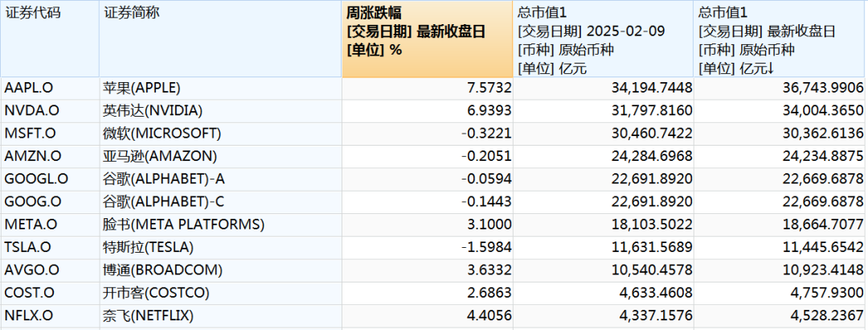Select ticker GOOG.O
Screen dimensions: 868x330
(x=33, y=202)
